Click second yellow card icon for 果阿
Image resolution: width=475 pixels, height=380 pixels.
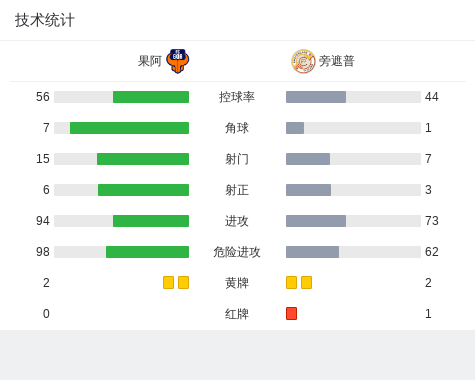point(183,283)
